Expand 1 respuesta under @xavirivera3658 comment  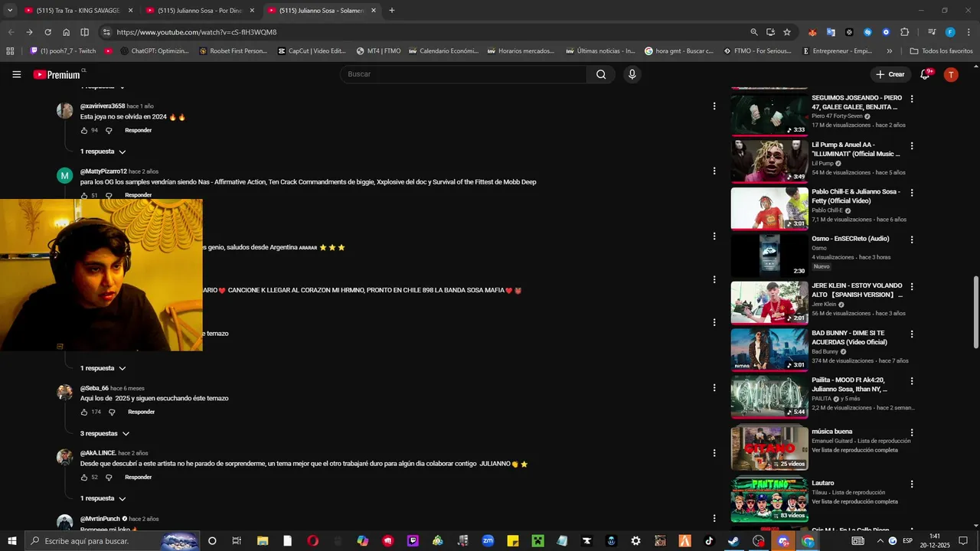coord(103,152)
